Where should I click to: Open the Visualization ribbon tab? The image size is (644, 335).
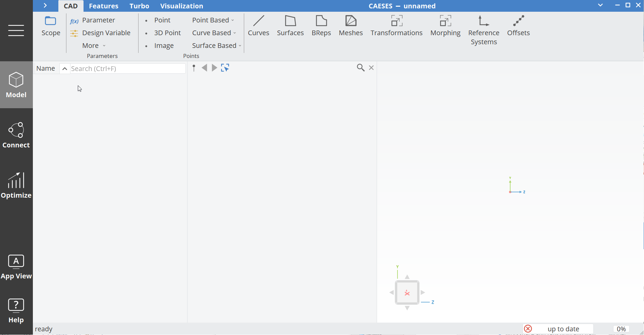point(182,6)
